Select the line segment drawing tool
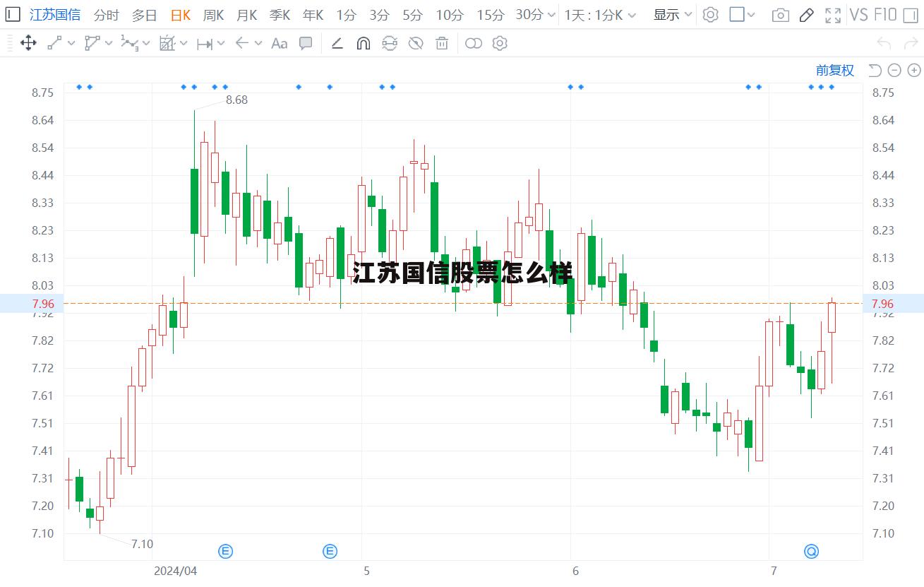924x587 pixels. click(x=54, y=43)
